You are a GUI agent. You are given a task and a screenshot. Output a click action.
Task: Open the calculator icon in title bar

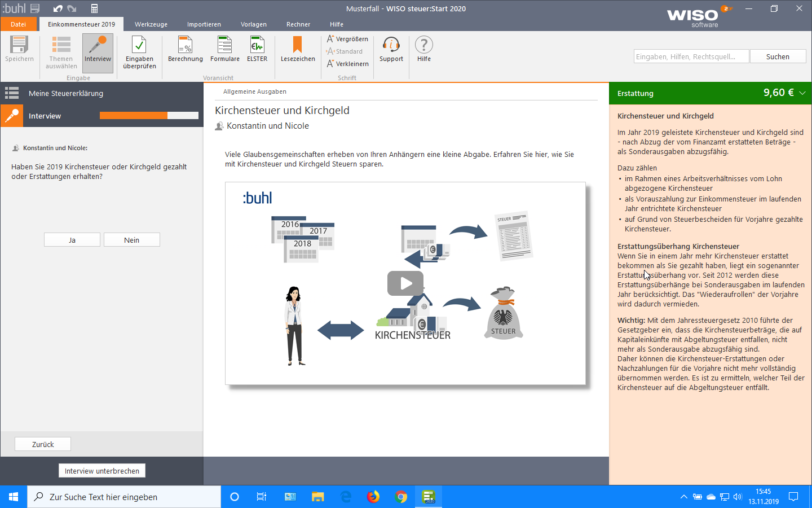(x=94, y=8)
